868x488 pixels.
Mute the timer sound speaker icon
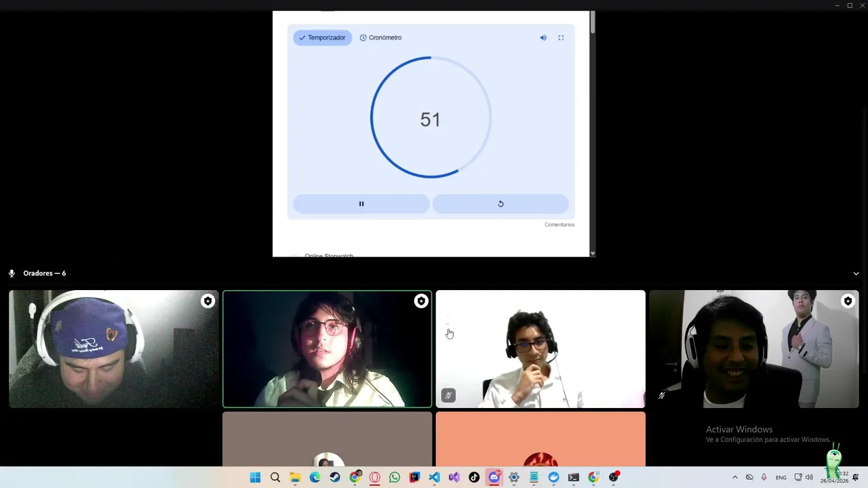pyautogui.click(x=543, y=38)
